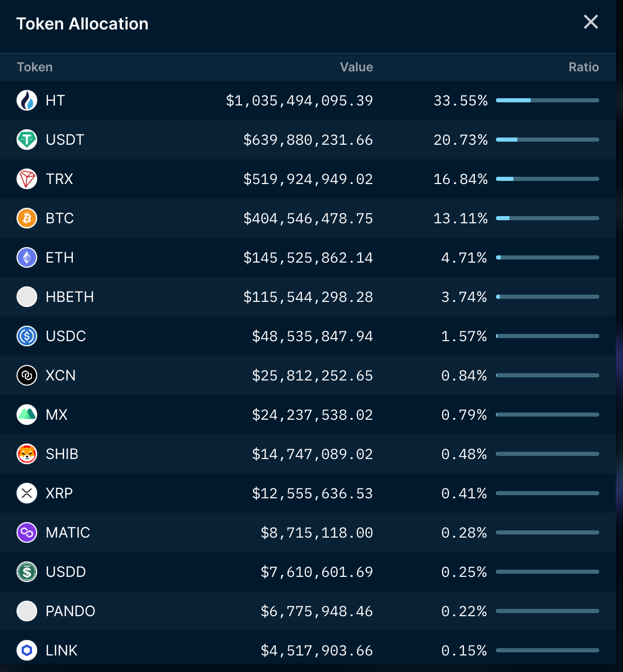
Task: Click the value $24,237,538.02
Action: (313, 415)
